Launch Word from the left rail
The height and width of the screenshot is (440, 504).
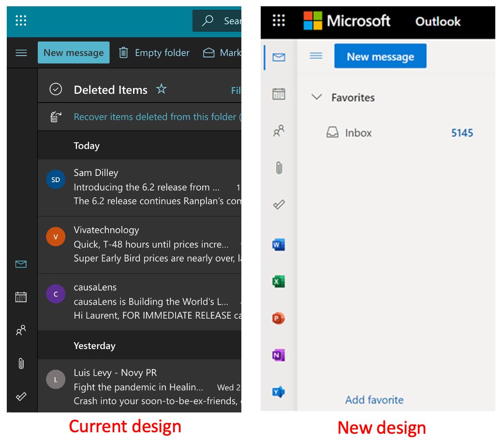278,245
